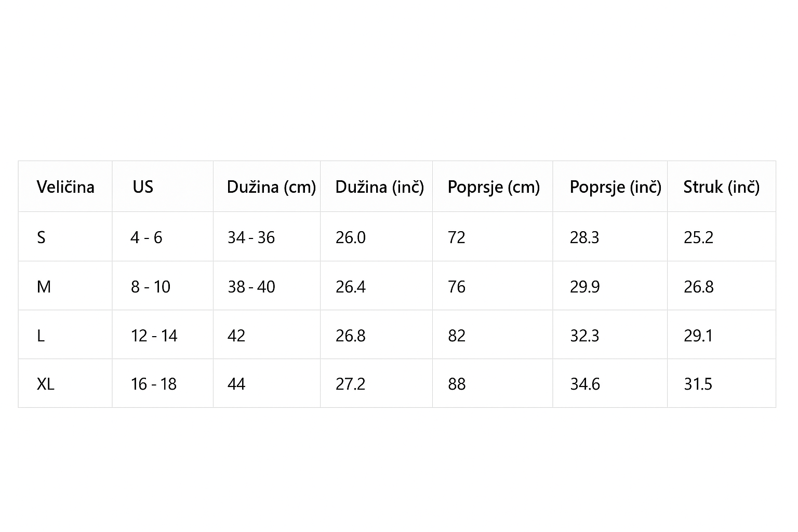The height and width of the screenshot is (532, 798).
Task: Click the Poprsje (inč) column header
Action: (615, 187)
